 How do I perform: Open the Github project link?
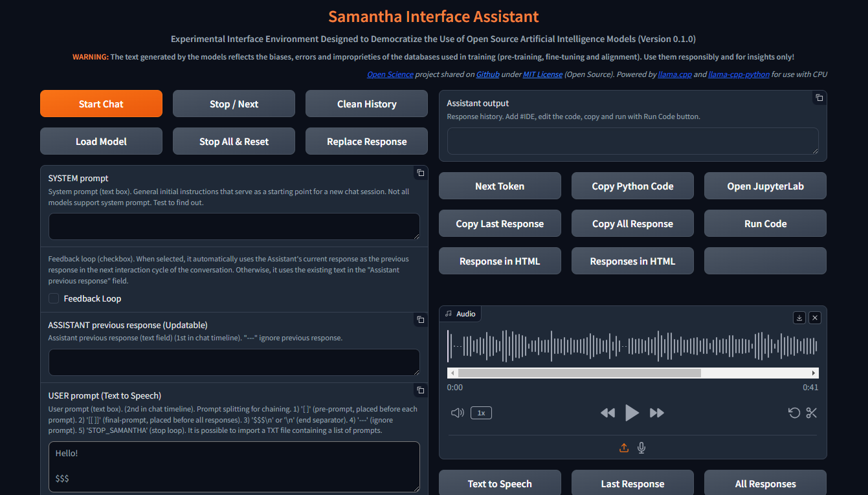(x=487, y=74)
